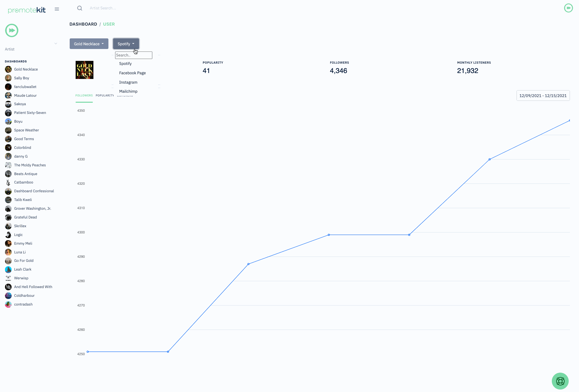
Task: Click Maude Latour avatar icon
Action: coord(8,96)
